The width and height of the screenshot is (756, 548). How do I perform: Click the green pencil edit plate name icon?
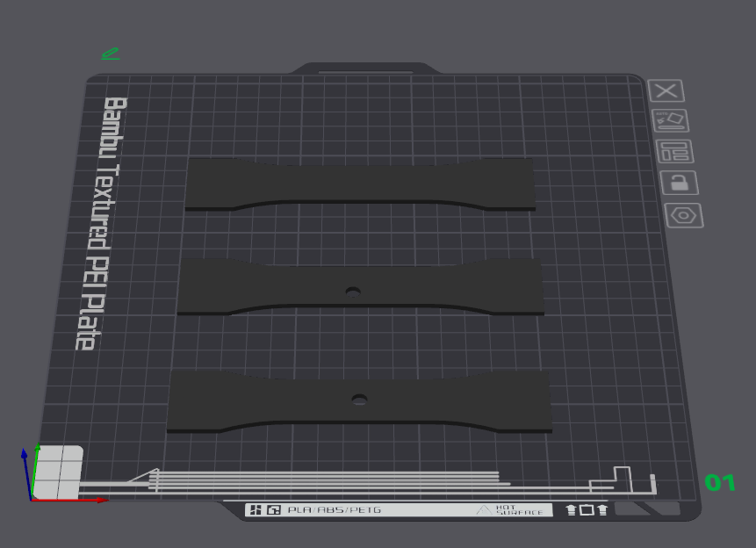(111, 54)
